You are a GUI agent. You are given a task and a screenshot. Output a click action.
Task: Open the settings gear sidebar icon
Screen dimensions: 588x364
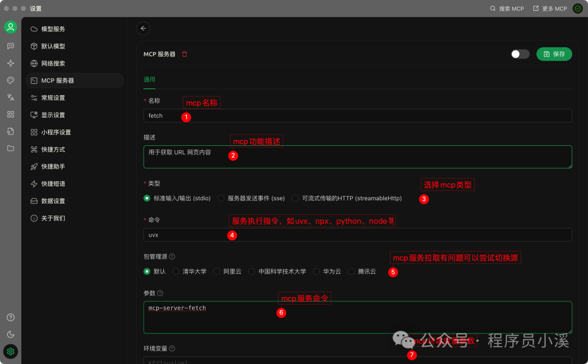10,351
